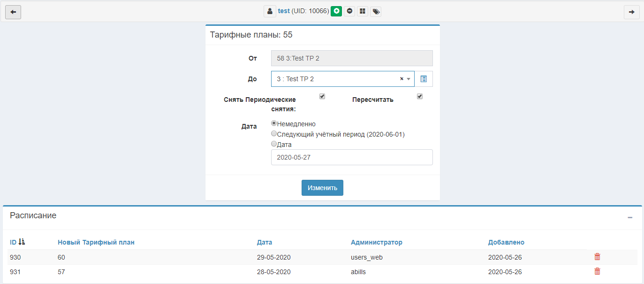Choose Следующий учётный период radio option
This screenshot has height=284, width=644.
(274, 134)
